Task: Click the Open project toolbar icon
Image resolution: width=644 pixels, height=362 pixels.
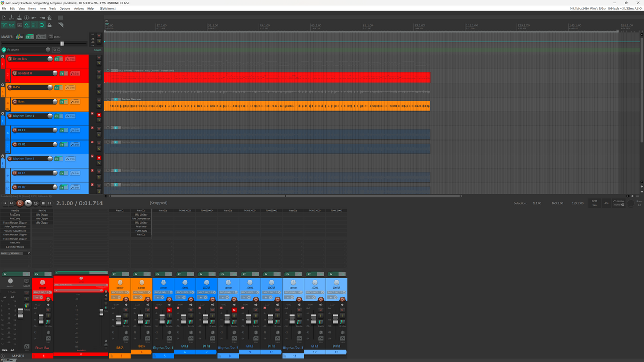Action: point(12,17)
